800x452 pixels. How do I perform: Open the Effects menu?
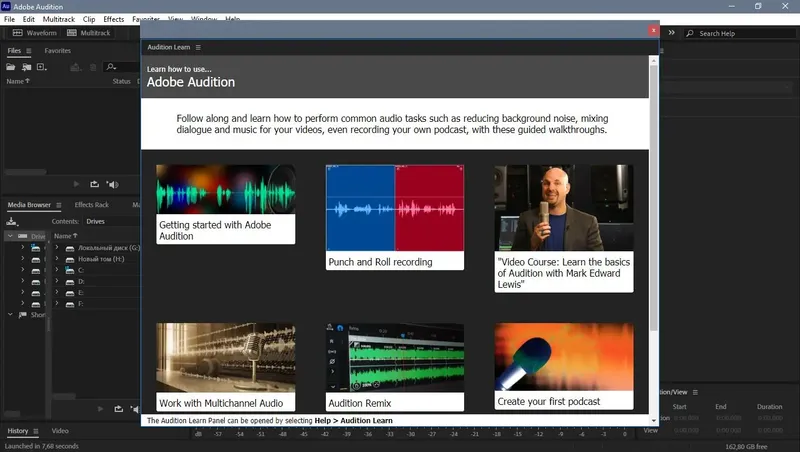[x=113, y=19]
